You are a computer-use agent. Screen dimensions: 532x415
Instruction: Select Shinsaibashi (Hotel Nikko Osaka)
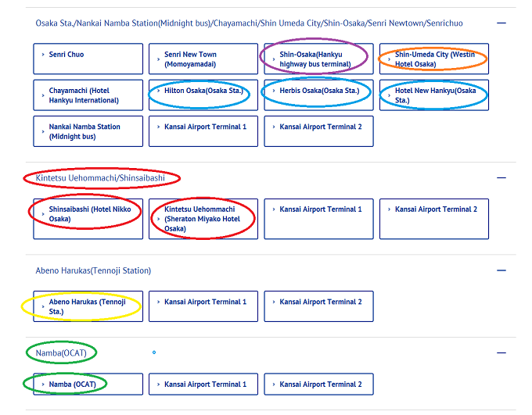88,219
